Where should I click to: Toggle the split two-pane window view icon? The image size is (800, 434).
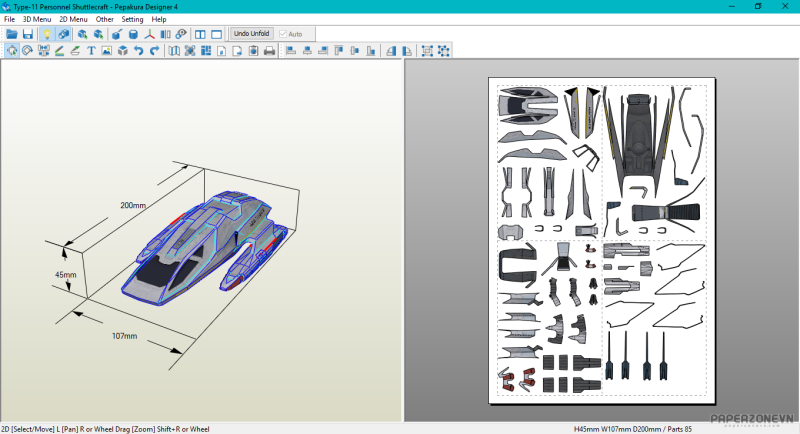coord(199,34)
